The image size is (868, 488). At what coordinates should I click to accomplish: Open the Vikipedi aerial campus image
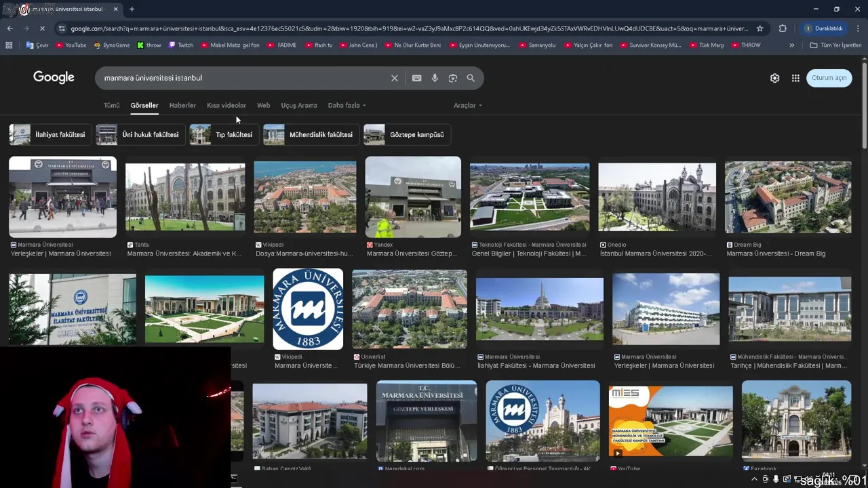click(304, 197)
